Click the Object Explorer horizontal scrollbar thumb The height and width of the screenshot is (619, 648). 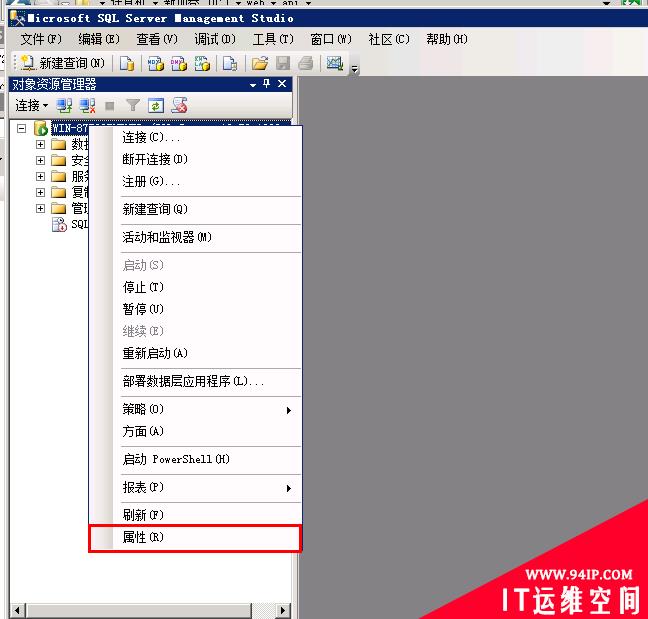[138, 610]
